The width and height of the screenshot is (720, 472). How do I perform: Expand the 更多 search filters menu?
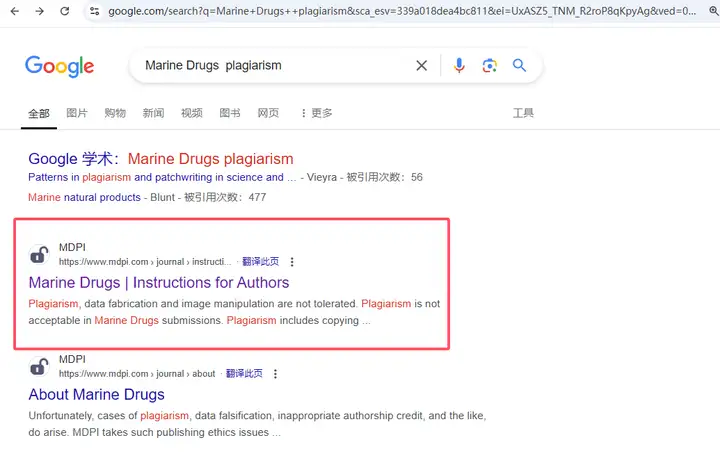(x=316, y=113)
